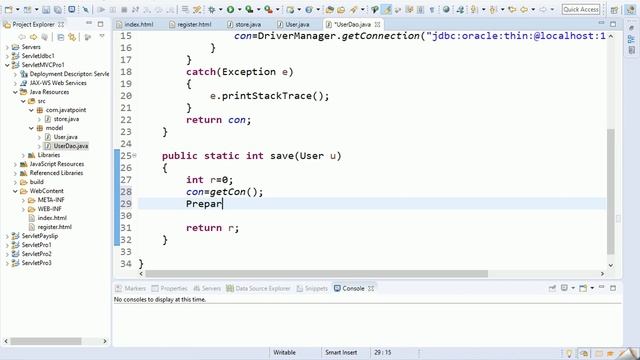Click the Back navigation arrow in the main toolbar
The image size is (640, 360).
[524, 9]
